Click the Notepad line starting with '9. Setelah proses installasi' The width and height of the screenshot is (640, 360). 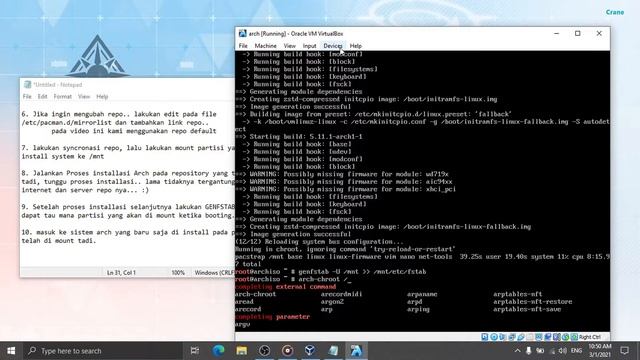128,207
